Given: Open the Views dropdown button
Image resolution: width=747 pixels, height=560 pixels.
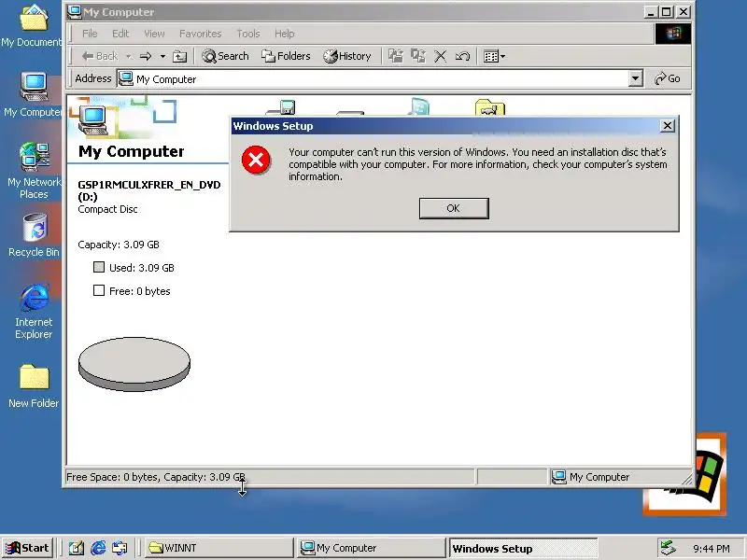Looking at the screenshot, I should (494, 56).
